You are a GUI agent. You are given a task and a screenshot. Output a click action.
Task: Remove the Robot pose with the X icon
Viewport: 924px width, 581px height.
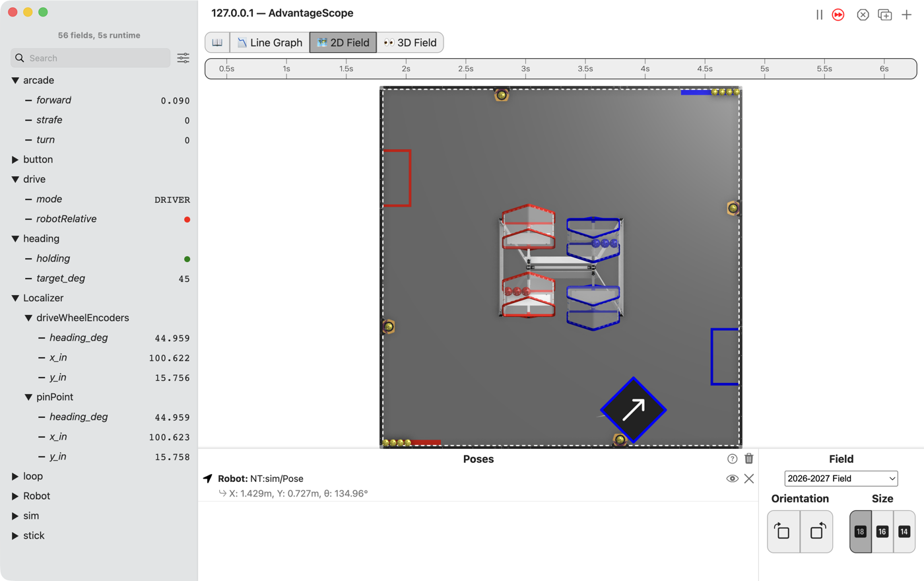(749, 479)
